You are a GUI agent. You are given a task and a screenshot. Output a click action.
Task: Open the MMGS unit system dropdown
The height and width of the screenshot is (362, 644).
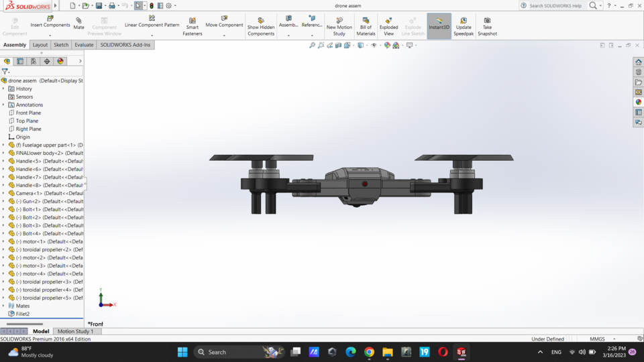click(614, 339)
